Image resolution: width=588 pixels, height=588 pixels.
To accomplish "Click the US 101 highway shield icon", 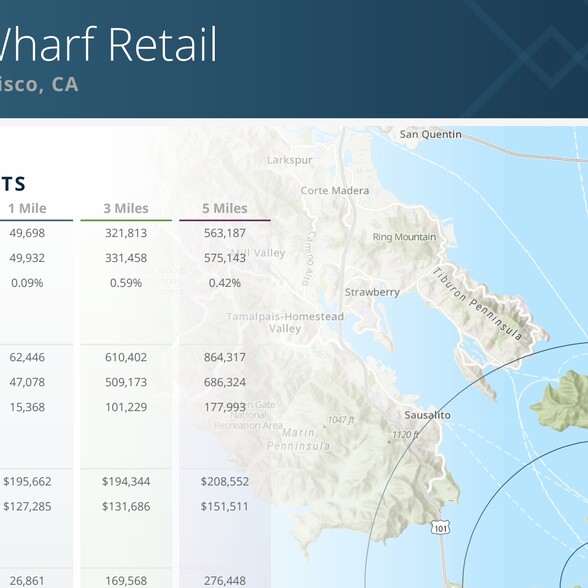I will 440,528.
